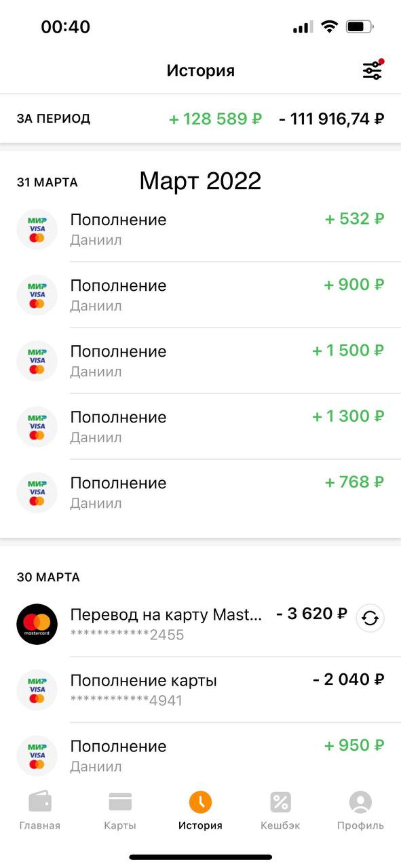Tap the 31 Марта section header
The image size is (401, 868).
pyautogui.click(x=47, y=182)
